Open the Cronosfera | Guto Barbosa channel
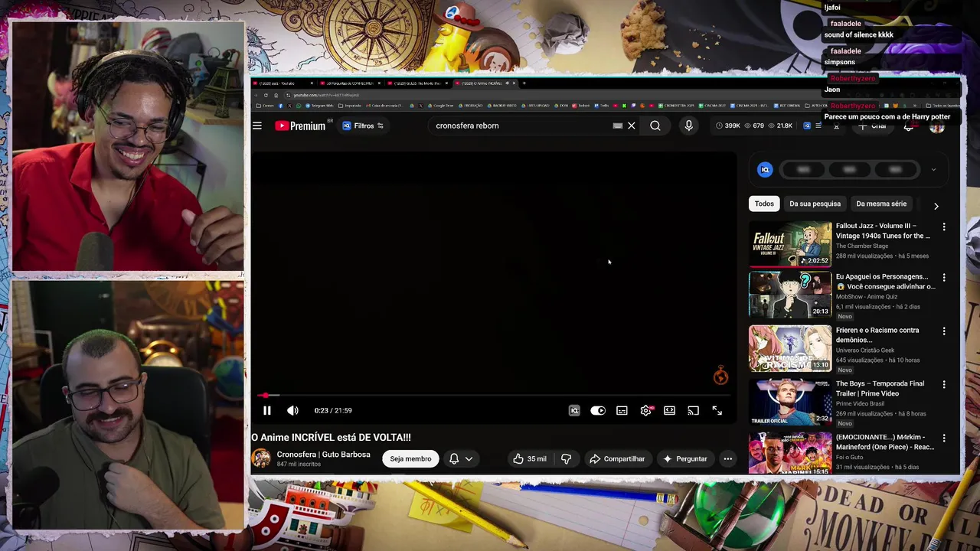Screen dimensions: 980x551 [x=323, y=455]
